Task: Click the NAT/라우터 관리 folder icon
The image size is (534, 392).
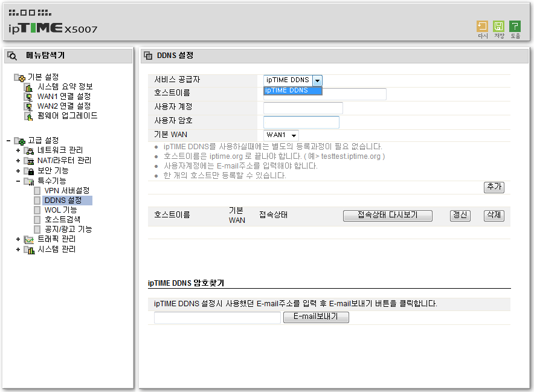Action: [x=29, y=161]
